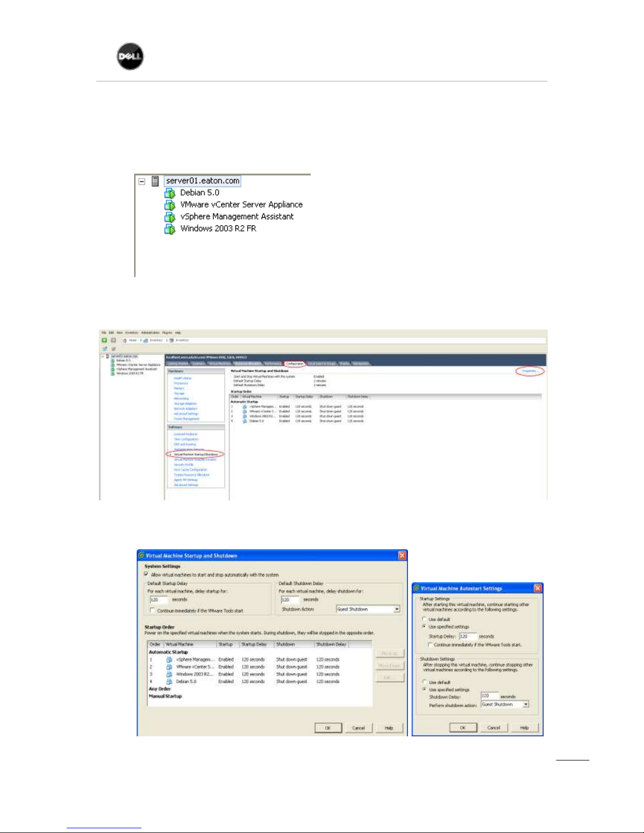This screenshot has width=644, height=833.
Task: Open the Configuration tab in vSphere client
Action: pyautogui.click(x=294, y=363)
